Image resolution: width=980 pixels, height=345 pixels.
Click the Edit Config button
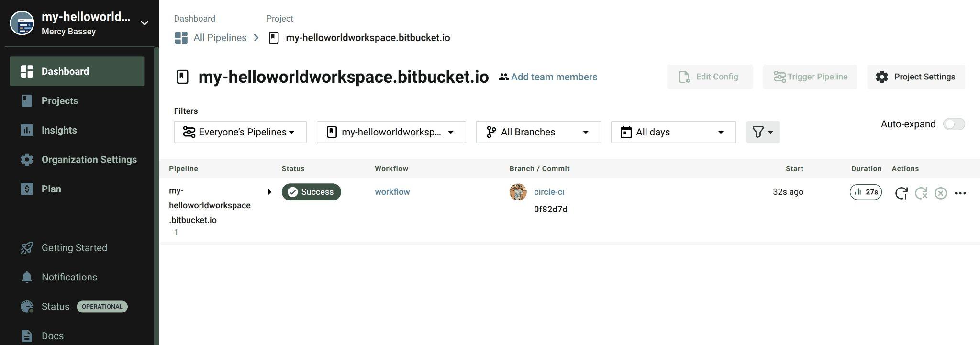click(x=710, y=77)
